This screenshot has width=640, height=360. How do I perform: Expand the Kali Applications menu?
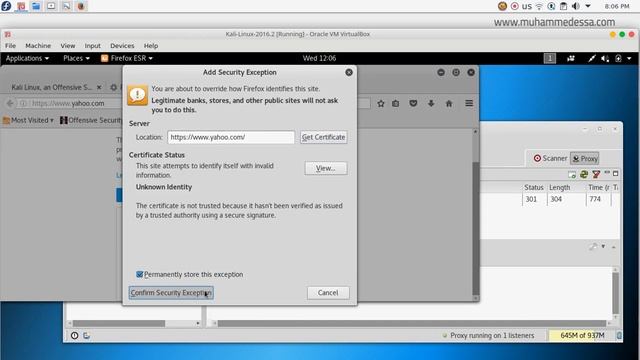(27, 58)
